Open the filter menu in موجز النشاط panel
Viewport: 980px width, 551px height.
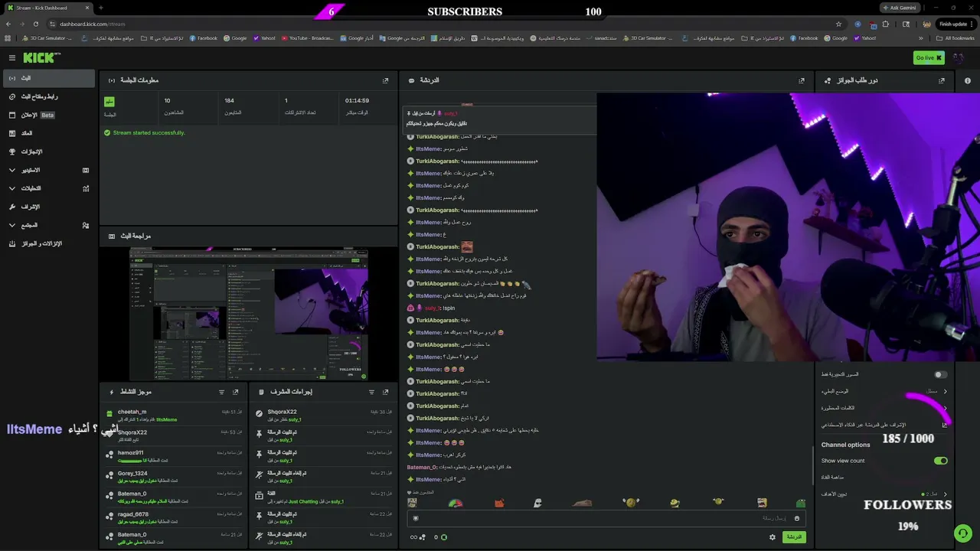[222, 392]
